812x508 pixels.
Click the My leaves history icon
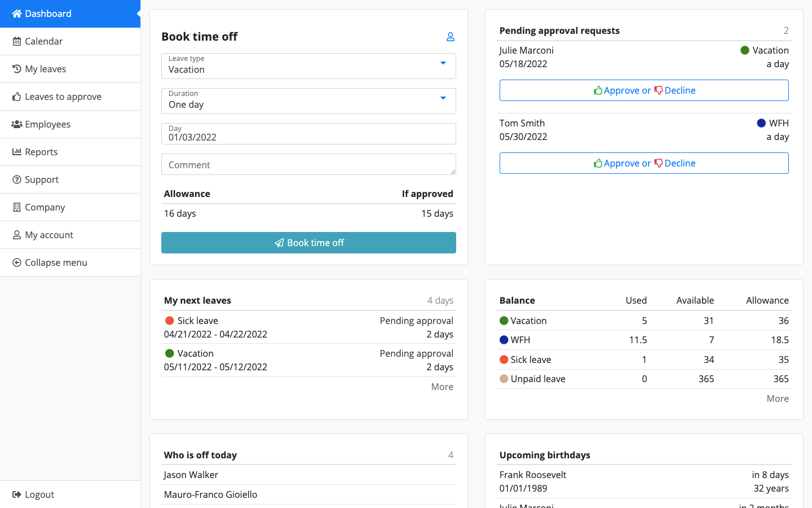(x=17, y=69)
